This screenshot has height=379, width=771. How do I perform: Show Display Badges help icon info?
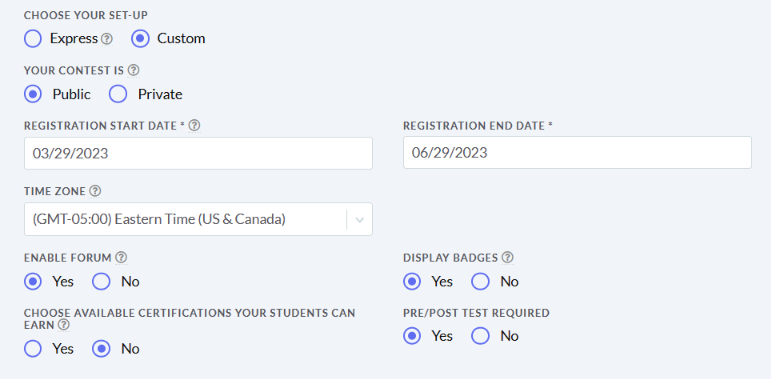click(508, 257)
